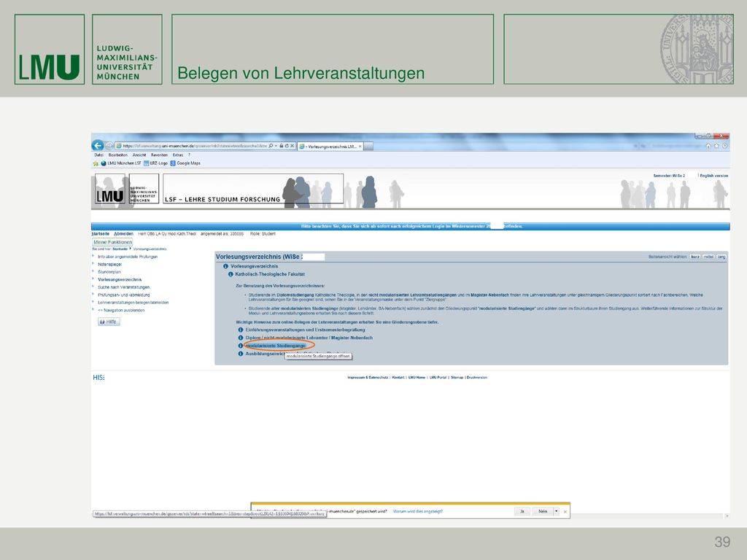Screen dimensions: 747x560
Task: Open the Kontakt footer link
Action: tap(398, 378)
